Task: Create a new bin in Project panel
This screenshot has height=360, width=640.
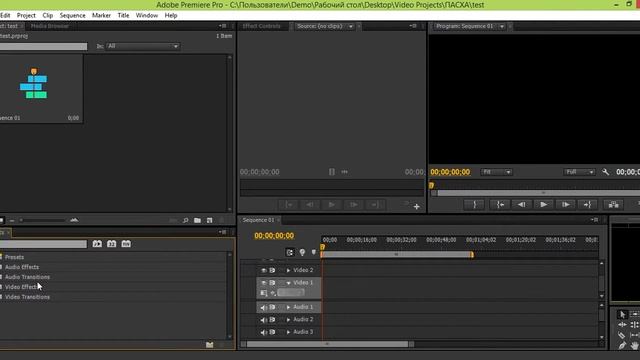Action: click(198, 220)
